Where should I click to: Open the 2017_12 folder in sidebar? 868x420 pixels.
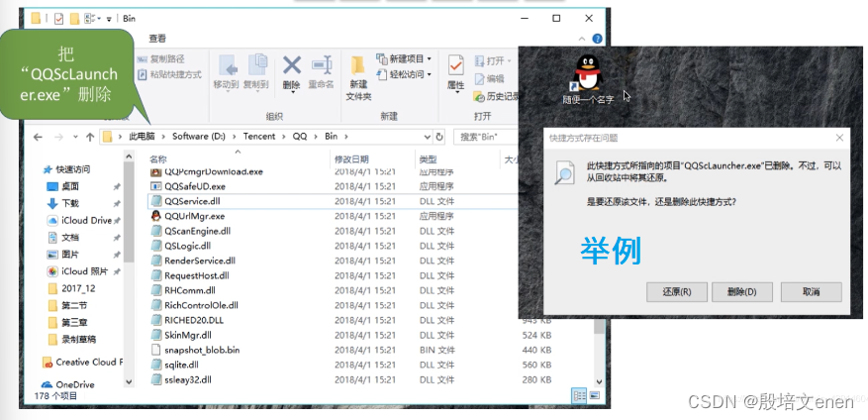[71, 288]
